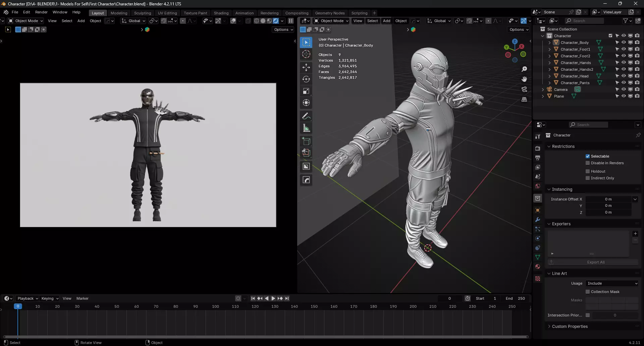Switch to Shading workspace tab
This screenshot has height=346, width=644.
(221, 13)
